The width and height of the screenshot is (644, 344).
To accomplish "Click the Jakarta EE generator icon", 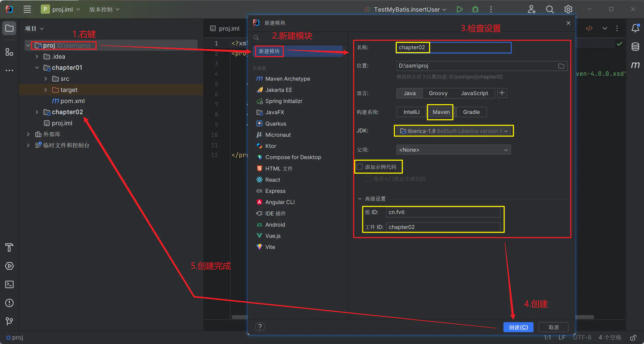I will click(260, 89).
